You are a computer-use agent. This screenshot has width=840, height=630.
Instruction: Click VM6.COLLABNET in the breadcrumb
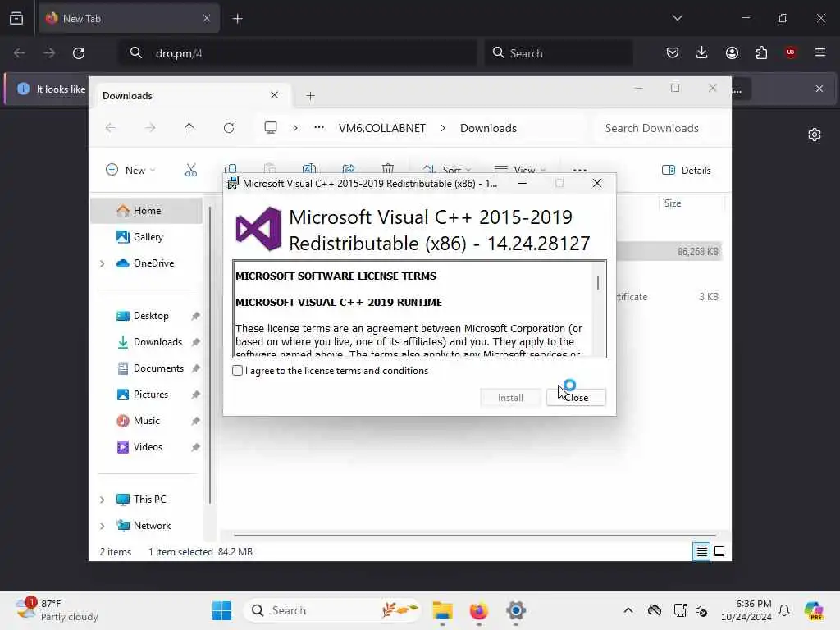382,128
